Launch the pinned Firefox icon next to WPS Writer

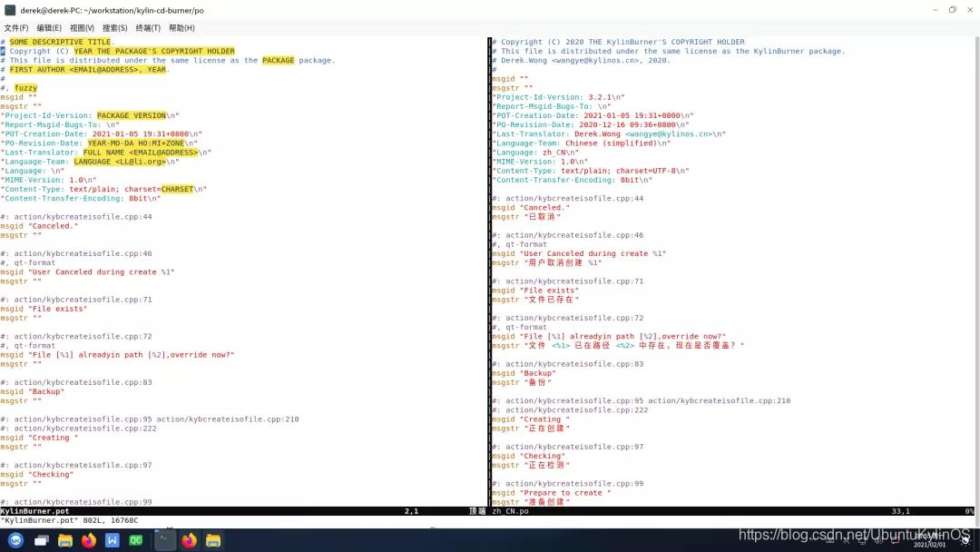[x=89, y=540]
